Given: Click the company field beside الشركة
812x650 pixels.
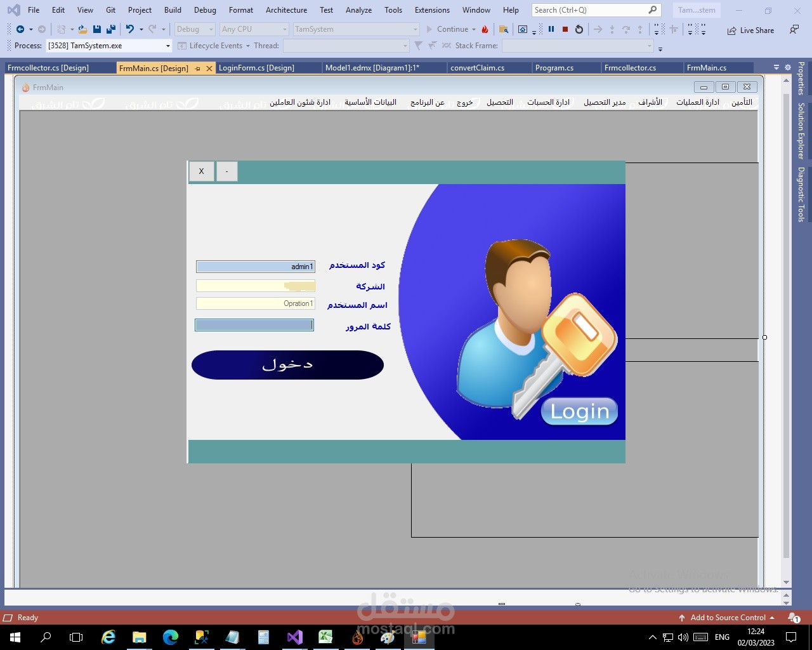Looking at the screenshot, I should coord(256,286).
